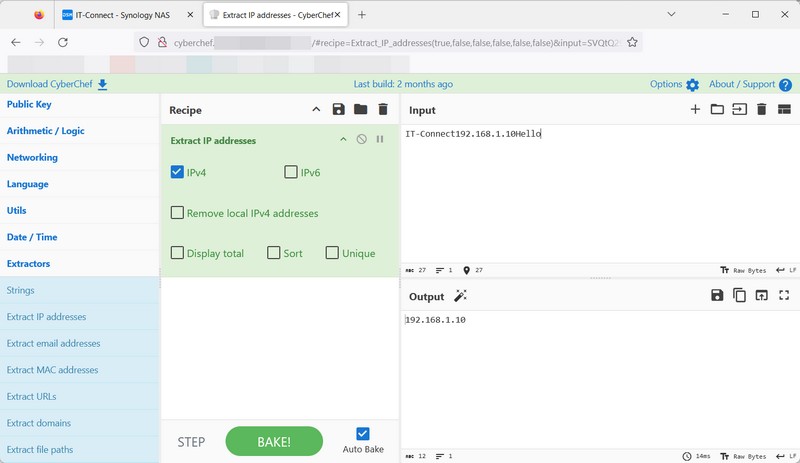Click the browser address bar URL

[x=396, y=43]
